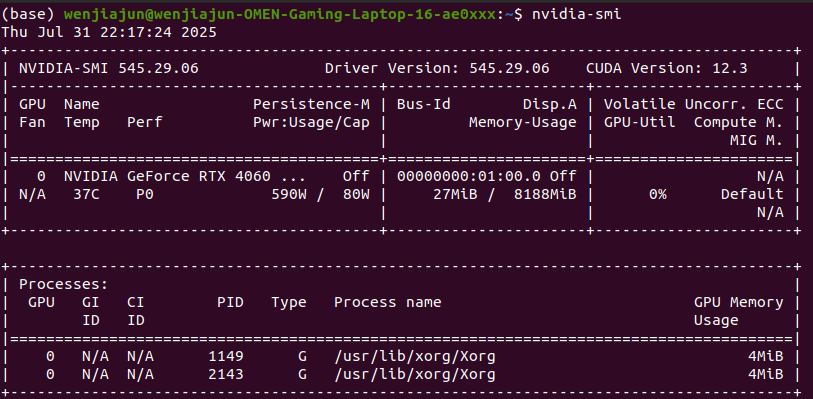Click the GPU-Util header

pyautogui.click(x=640, y=123)
